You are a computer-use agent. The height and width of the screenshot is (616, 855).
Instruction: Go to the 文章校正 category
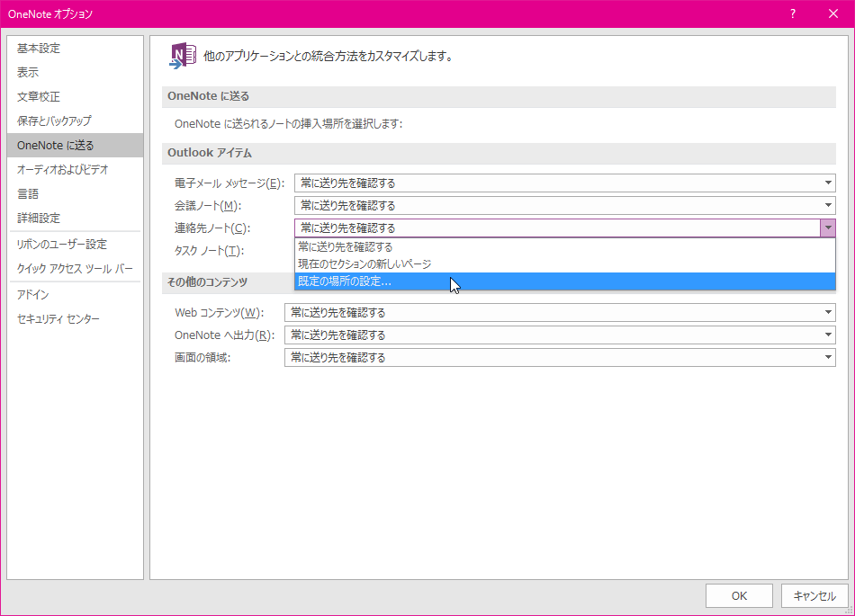[76, 96]
